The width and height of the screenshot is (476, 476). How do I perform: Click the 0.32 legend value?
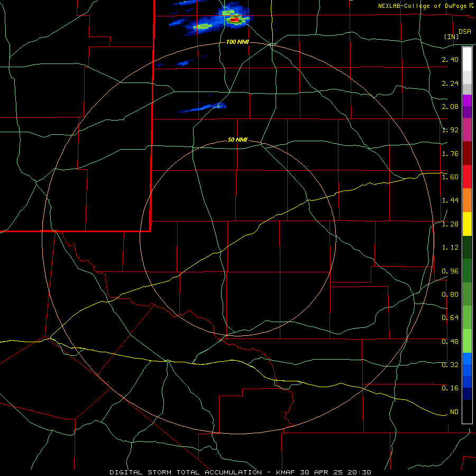pos(450,365)
